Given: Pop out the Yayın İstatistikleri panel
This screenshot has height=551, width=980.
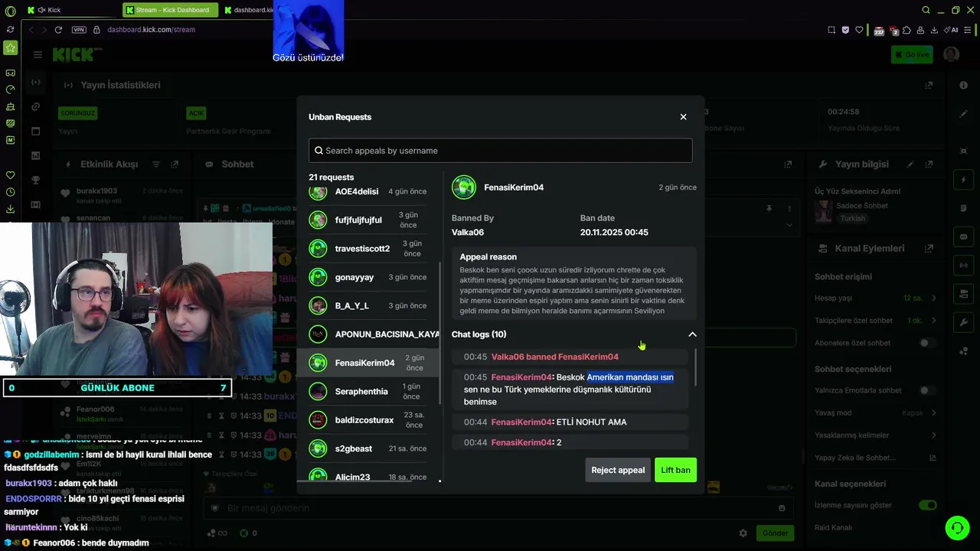Looking at the screenshot, I should (x=929, y=85).
